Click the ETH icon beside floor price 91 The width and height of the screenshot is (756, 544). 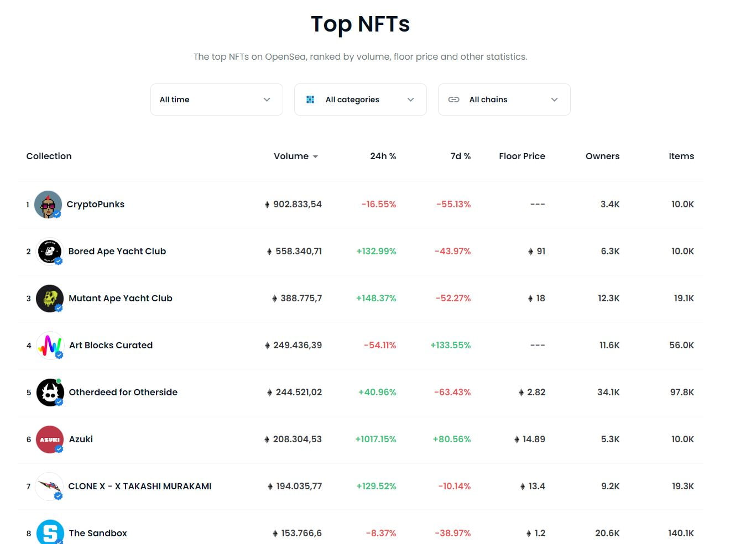[x=531, y=252]
